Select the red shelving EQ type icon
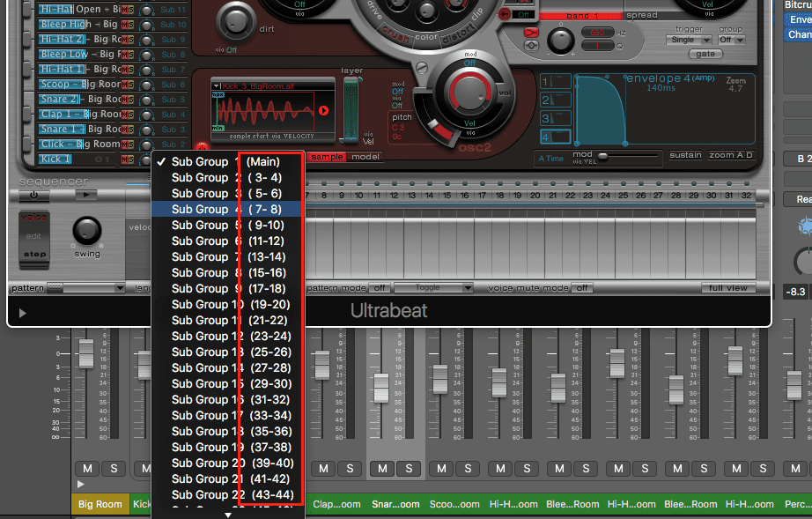This screenshot has height=519, width=812. (531, 33)
